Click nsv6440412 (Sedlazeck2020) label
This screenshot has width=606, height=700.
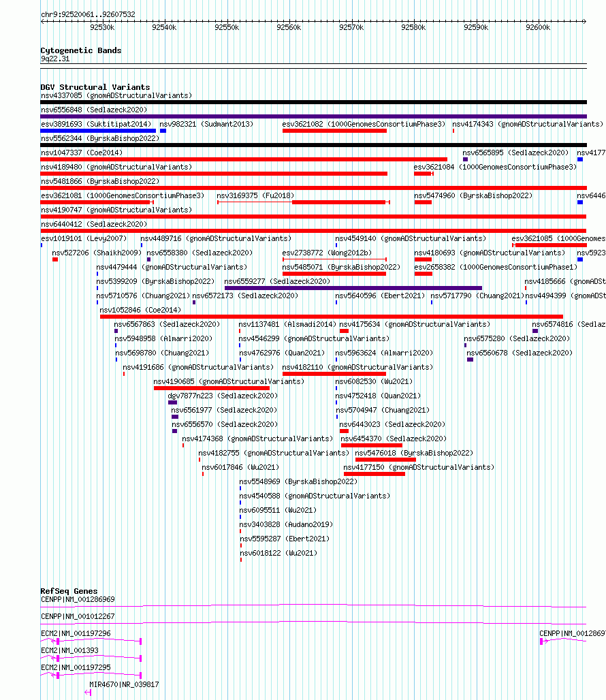tap(94, 224)
